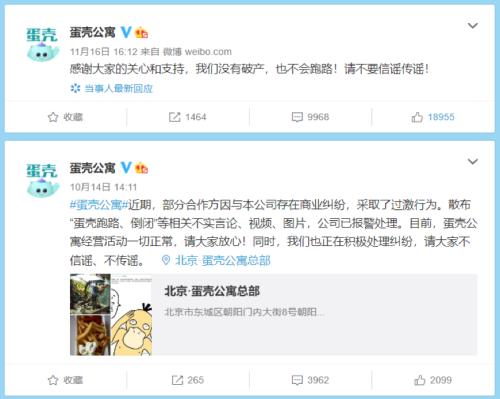Expand the chevron menu on the second post
This screenshot has height=399, width=500.
[473, 162]
